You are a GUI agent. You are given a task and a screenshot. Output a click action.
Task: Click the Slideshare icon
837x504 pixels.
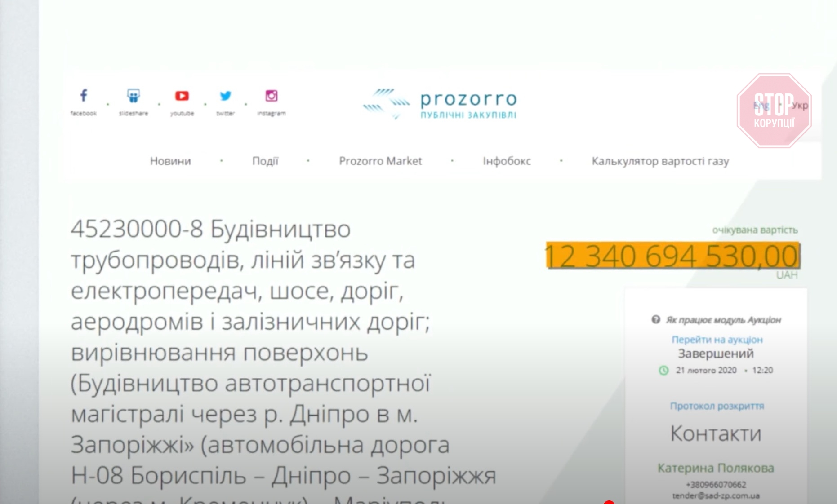[134, 96]
